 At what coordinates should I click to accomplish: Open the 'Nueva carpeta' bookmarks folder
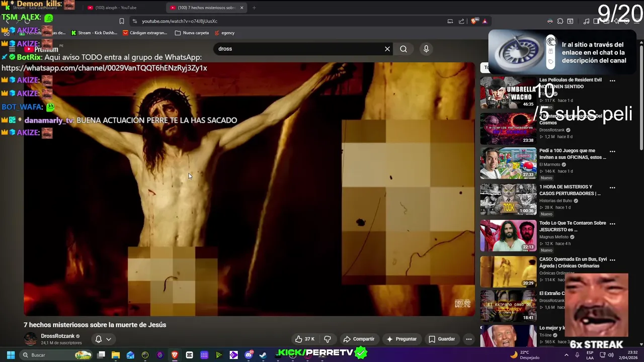[x=192, y=33]
